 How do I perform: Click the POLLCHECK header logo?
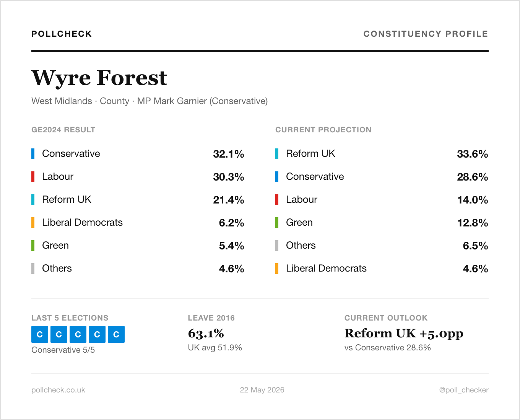click(x=62, y=34)
